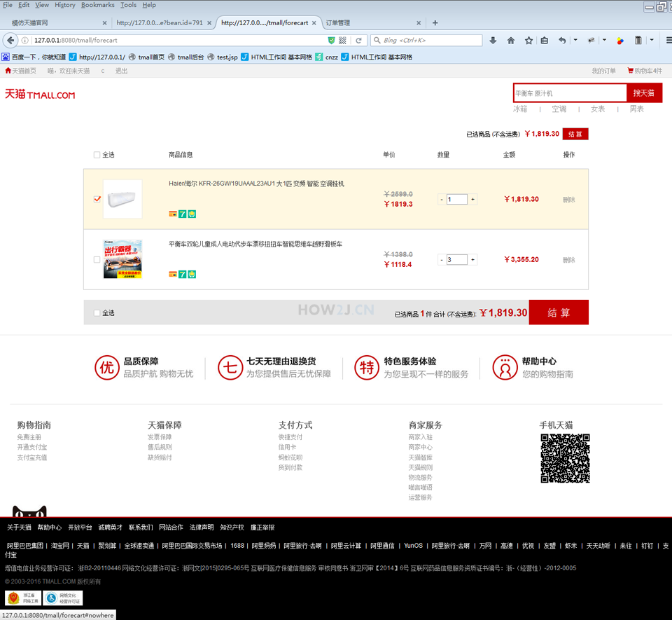The image size is (672, 620).
Task: Click the balance scooter product thumbnail
Action: click(x=122, y=259)
